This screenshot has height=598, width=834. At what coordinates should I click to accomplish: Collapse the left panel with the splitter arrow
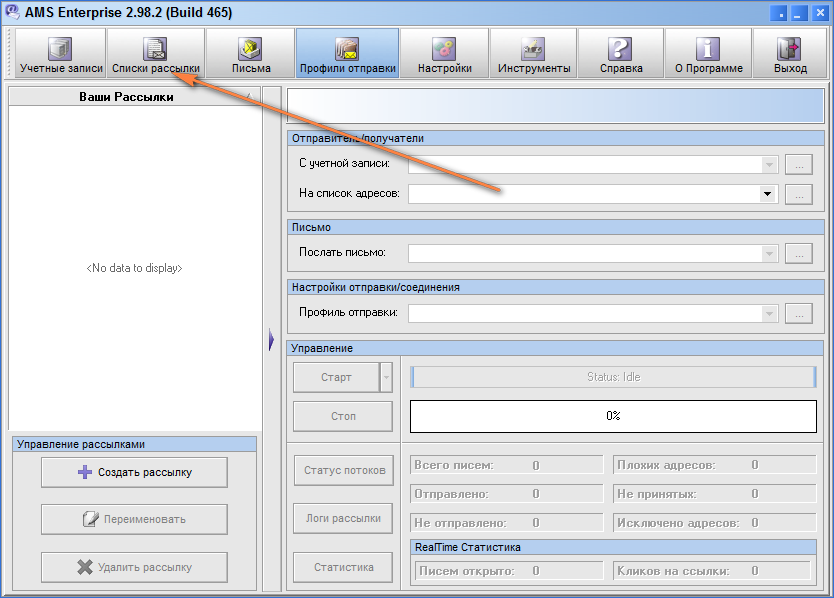click(271, 339)
